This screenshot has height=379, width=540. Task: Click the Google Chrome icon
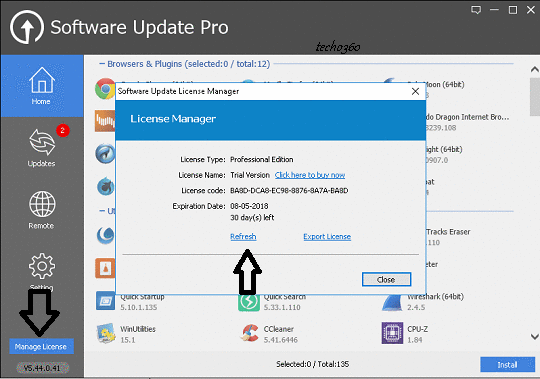[105, 89]
